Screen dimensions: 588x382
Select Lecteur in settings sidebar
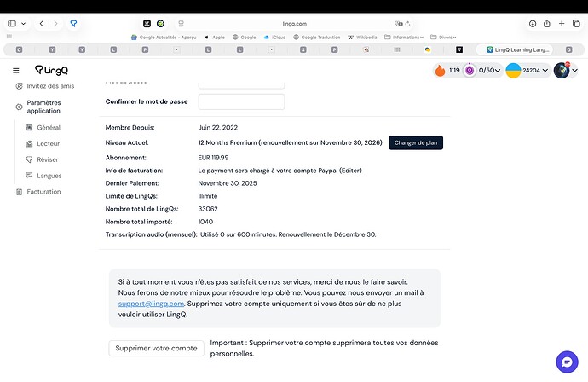point(48,143)
